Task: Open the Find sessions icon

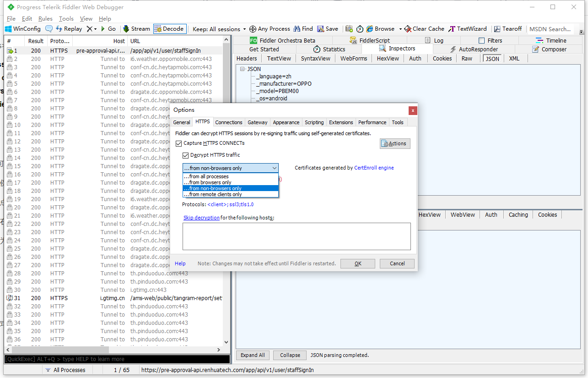Action: (303, 28)
